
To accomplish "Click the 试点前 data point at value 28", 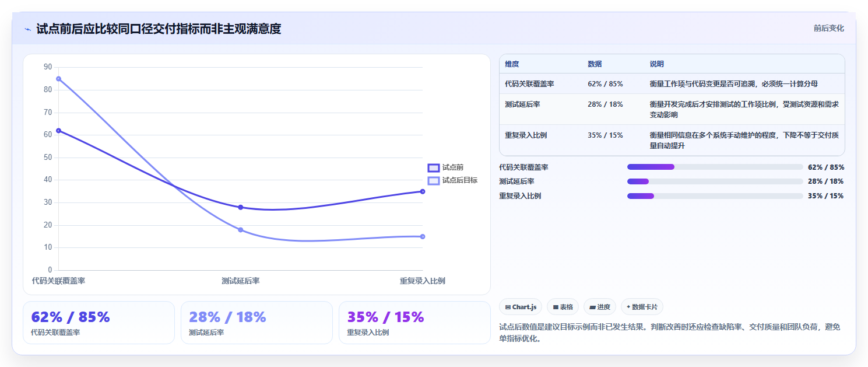I will pos(241,207).
